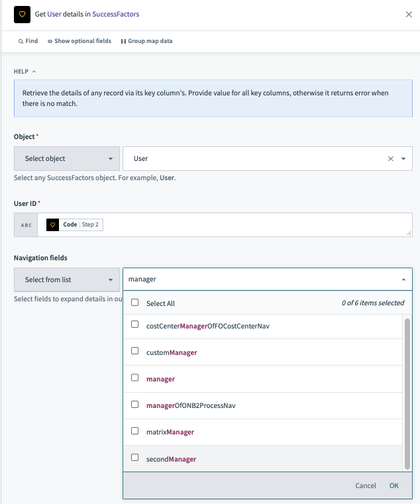The width and height of the screenshot is (420, 504).
Task: Click the SuccessFactors heart icon in header
Action: [x=23, y=14]
